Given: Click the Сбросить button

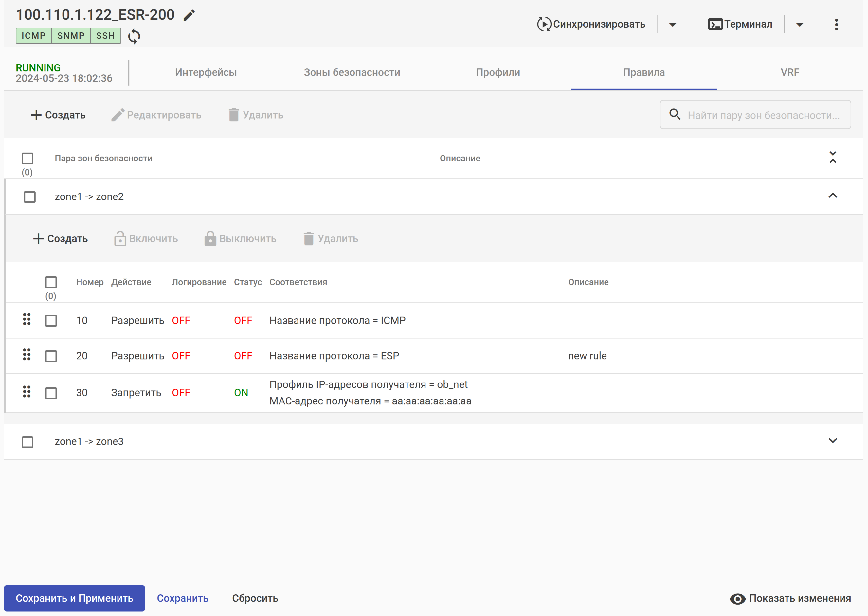Looking at the screenshot, I should coord(255,598).
